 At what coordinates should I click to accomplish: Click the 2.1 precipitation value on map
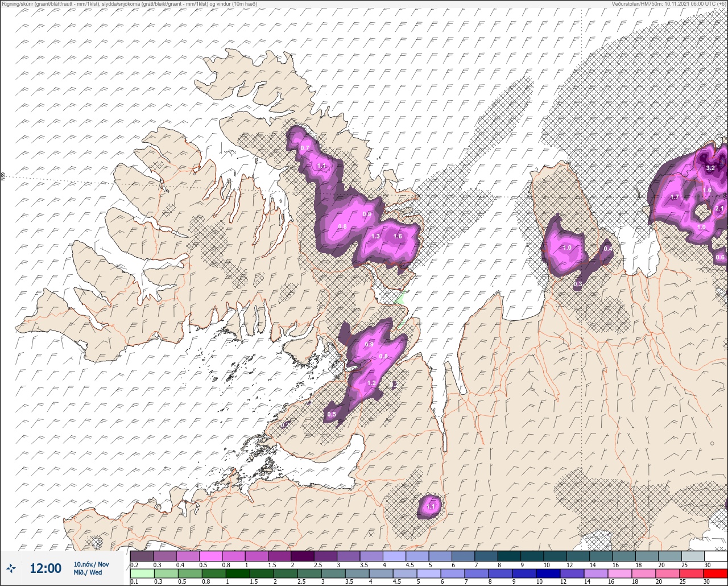(719, 209)
